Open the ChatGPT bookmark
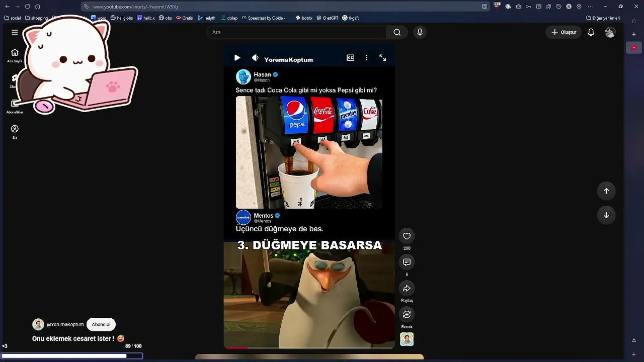Viewport: 644px width, 362px height. 328,18
